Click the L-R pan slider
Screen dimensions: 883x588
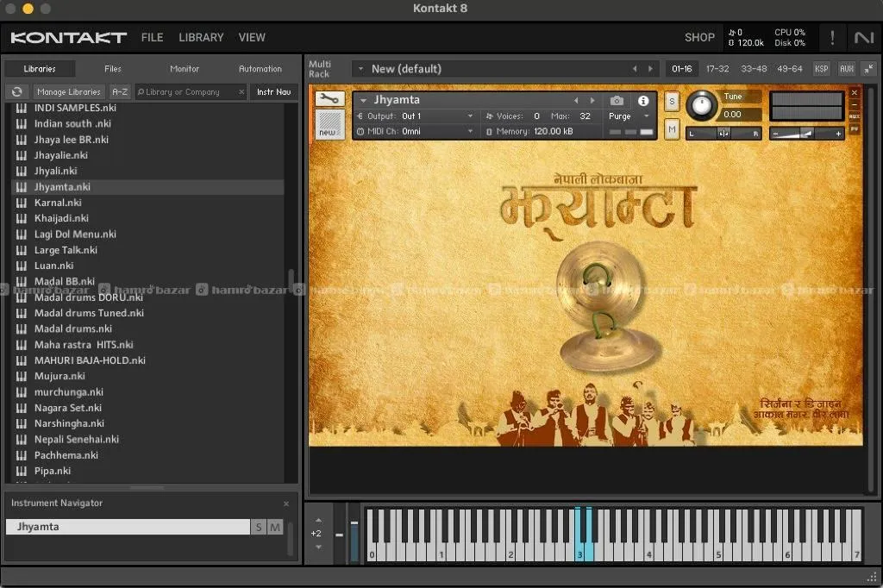[x=723, y=134]
